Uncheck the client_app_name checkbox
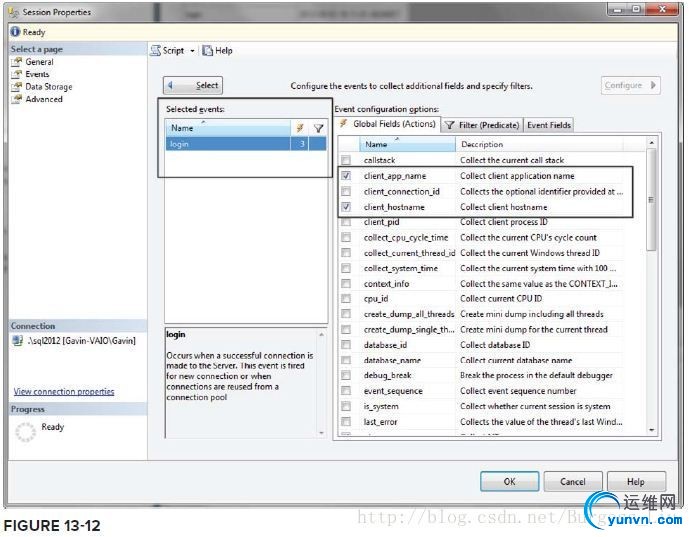This screenshot has height=537, width=689. tap(346, 176)
